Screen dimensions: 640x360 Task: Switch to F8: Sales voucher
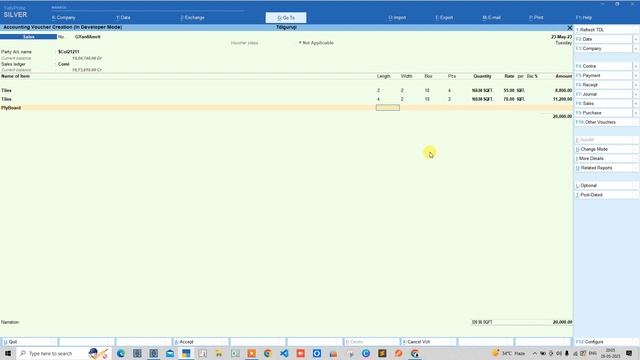click(604, 104)
